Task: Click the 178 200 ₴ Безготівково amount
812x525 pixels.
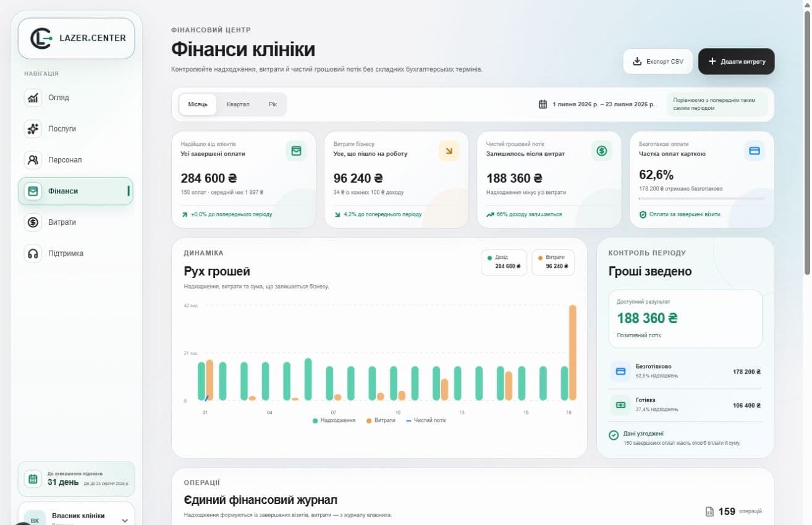Action: coord(746,372)
